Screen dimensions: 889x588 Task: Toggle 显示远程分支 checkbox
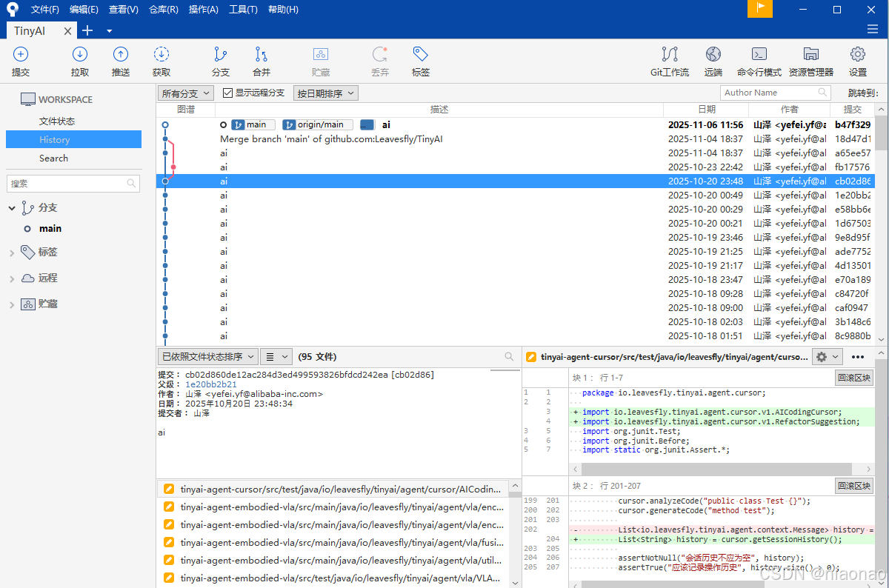click(x=227, y=93)
